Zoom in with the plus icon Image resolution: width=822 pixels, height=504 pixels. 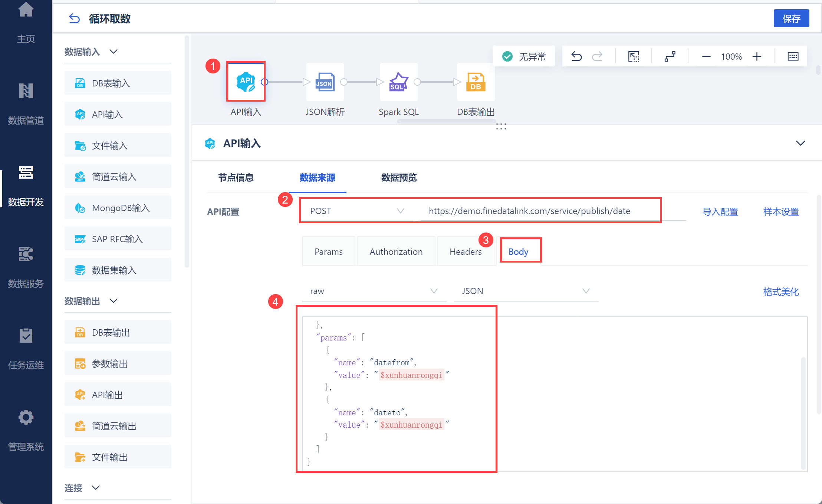click(757, 56)
